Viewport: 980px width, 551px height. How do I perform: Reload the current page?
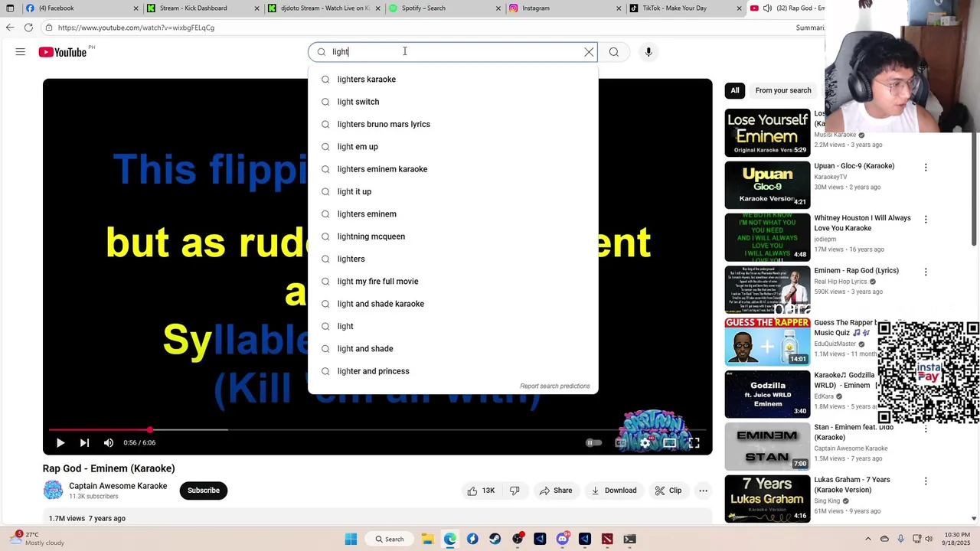(x=28, y=28)
